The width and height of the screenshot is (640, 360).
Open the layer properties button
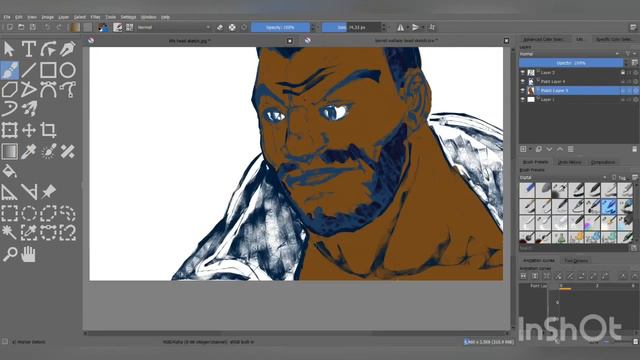(571, 149)
